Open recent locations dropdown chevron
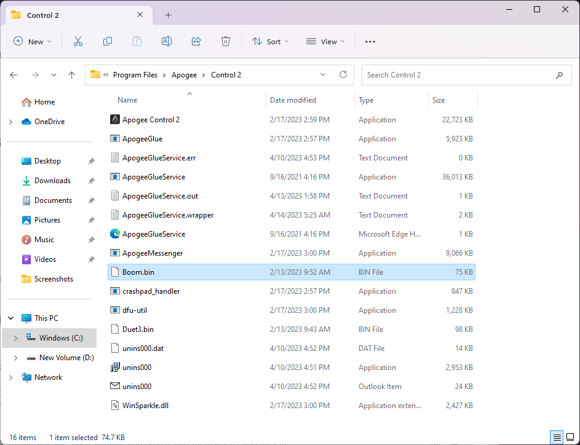 tap(54, 75)
